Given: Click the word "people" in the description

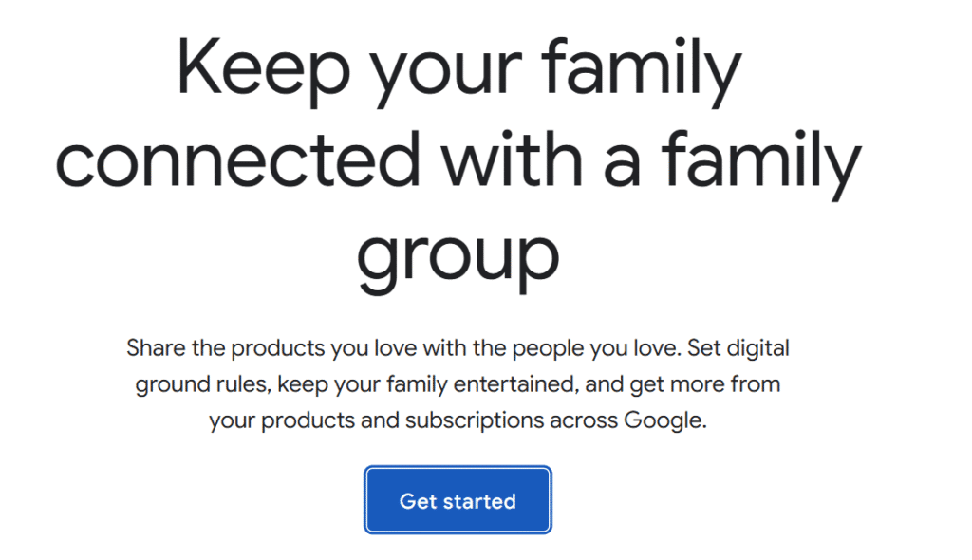Looking at the screenshot, I should point(557,348).
